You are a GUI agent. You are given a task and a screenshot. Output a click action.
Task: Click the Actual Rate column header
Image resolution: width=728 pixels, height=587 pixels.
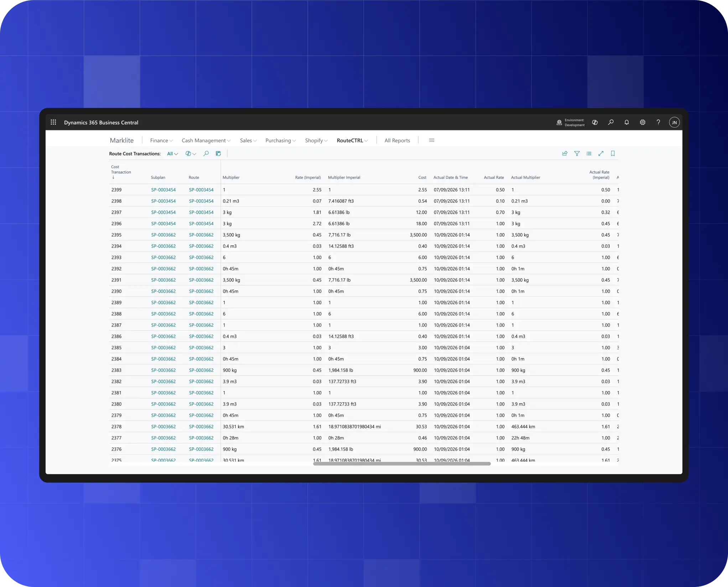[x=494, y=177]
